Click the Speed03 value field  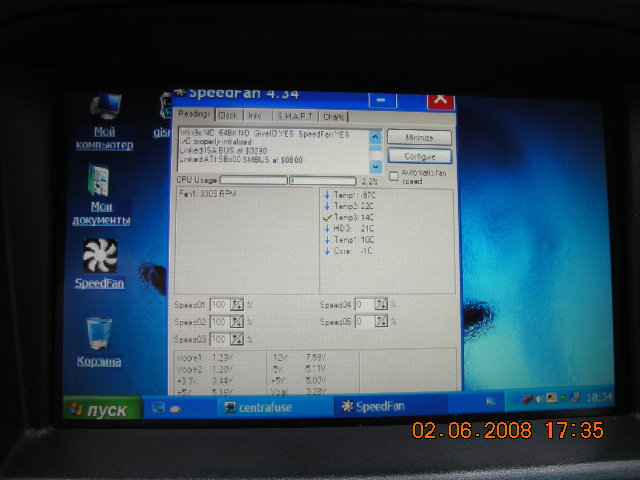(220, 339)
